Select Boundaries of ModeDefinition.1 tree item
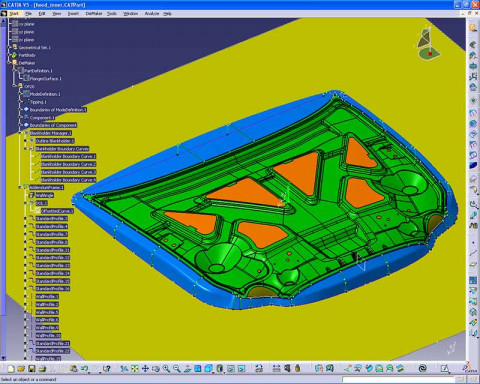Viewport: 480px width, 384px height. click(x=58, y=110)
